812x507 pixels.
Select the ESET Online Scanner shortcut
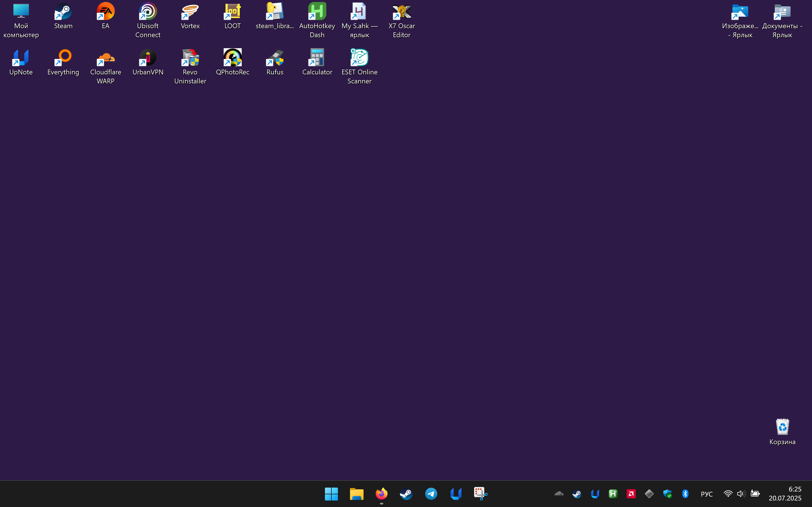point(359,67)
